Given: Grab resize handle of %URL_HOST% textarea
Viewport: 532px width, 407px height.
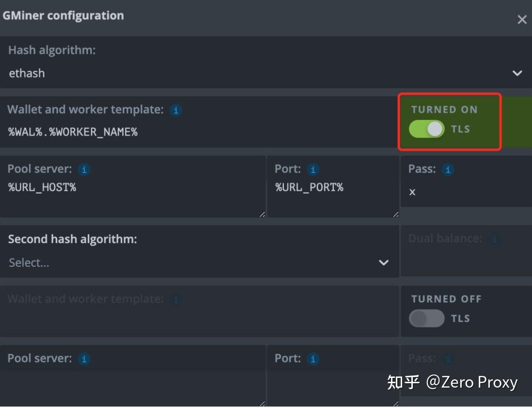Looking at the screenshot, I should click(x=262, y=214).
